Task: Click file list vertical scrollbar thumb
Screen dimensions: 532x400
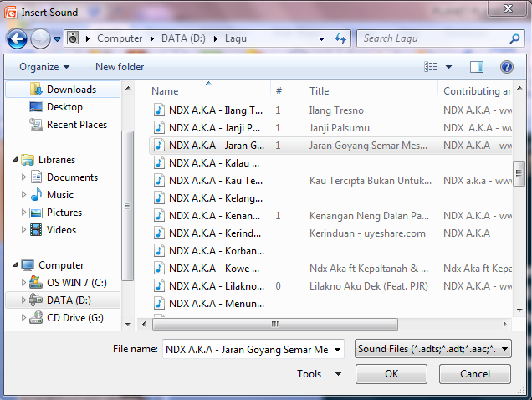Action: 519,173
